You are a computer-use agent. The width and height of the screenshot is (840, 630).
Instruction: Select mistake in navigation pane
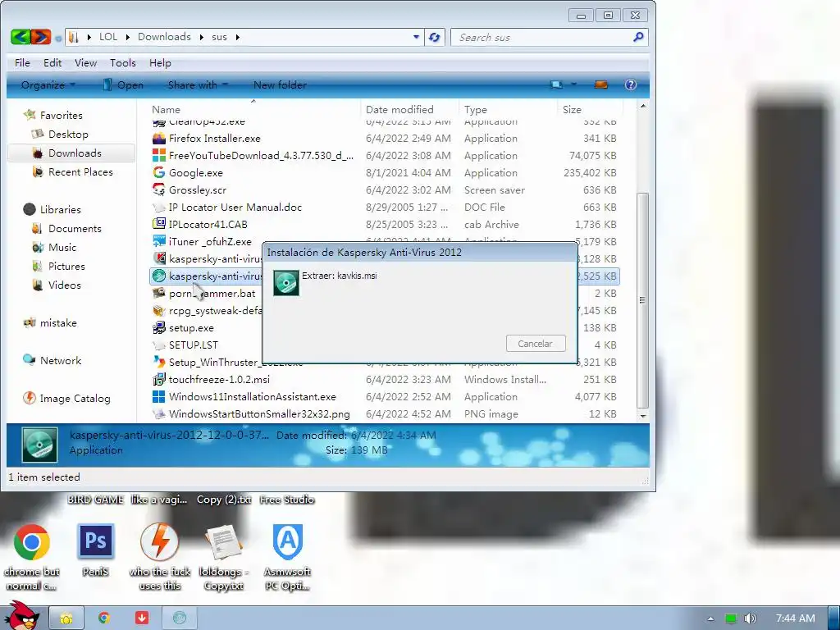tap(58, 322)
